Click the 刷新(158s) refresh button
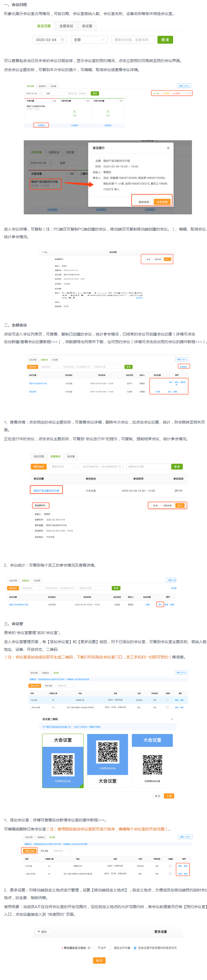 [x=185, y=836]
